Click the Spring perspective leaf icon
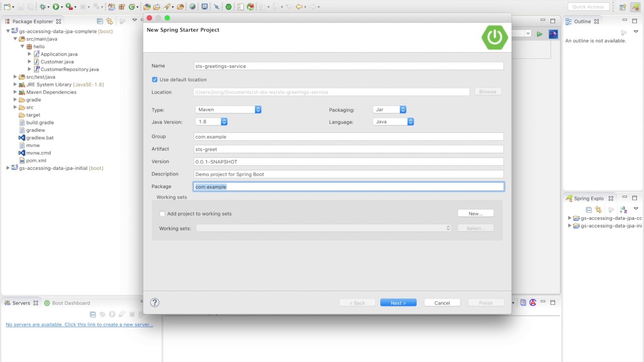This screenshot has width=644, height=362. (635, 7)
